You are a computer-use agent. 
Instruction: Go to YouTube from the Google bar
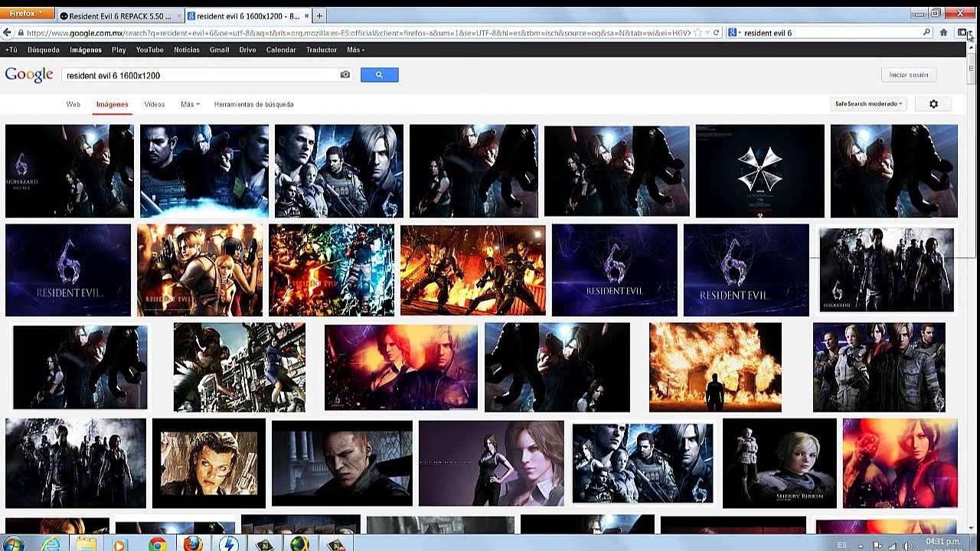click(150, 50)
